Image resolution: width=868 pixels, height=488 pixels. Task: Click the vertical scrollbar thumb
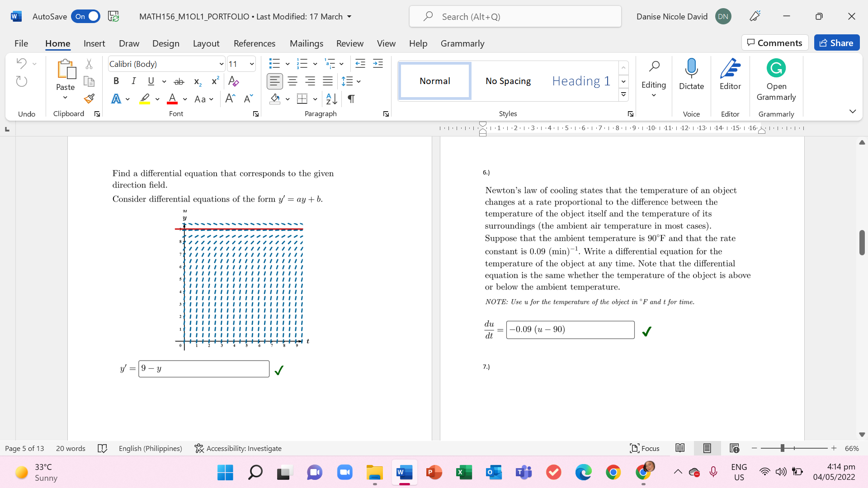pyautogui.click(x=862, y=243)
